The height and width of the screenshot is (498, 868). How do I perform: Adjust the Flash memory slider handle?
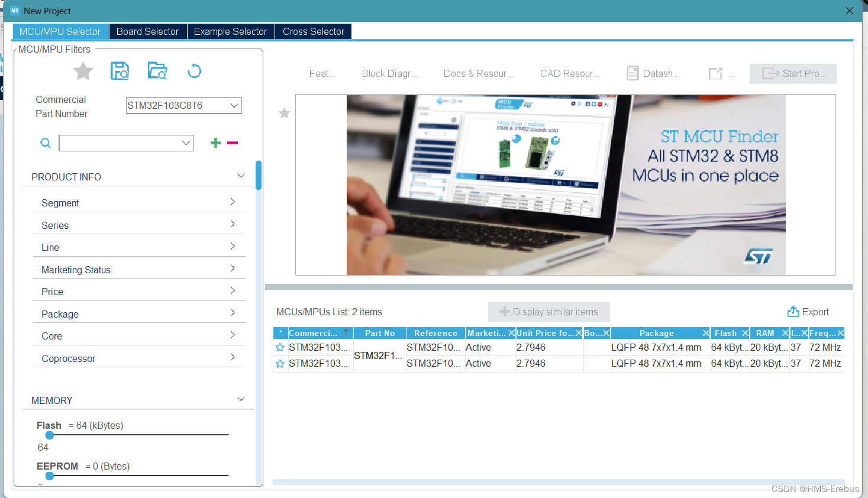50,435
